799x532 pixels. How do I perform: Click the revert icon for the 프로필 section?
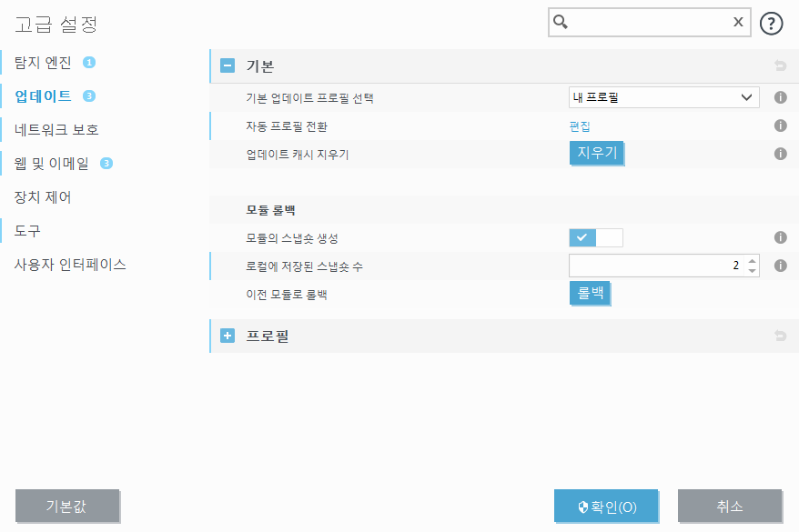pos(779,336)
